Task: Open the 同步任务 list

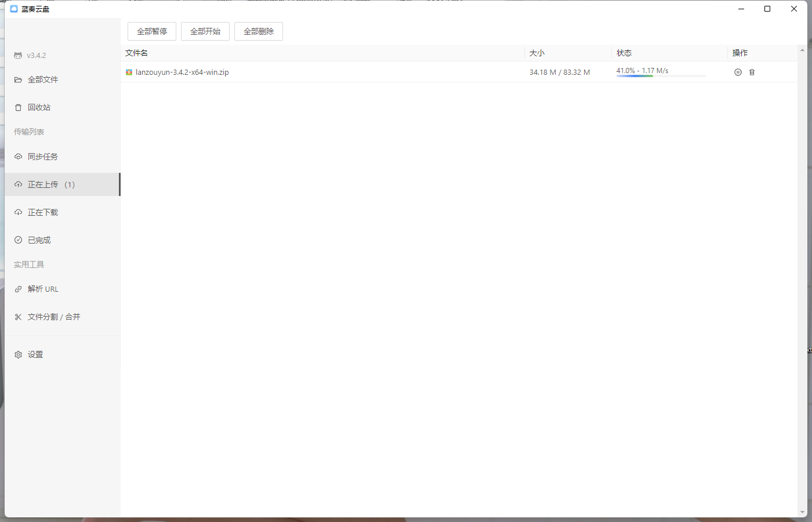Action: [x=62, y=157]
